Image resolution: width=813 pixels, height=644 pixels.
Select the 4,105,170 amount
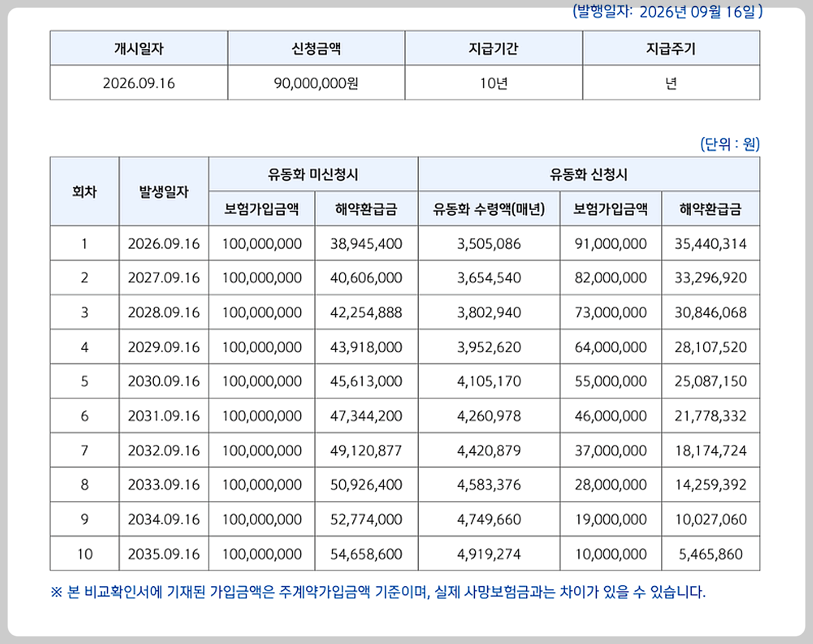coord(489,381)
